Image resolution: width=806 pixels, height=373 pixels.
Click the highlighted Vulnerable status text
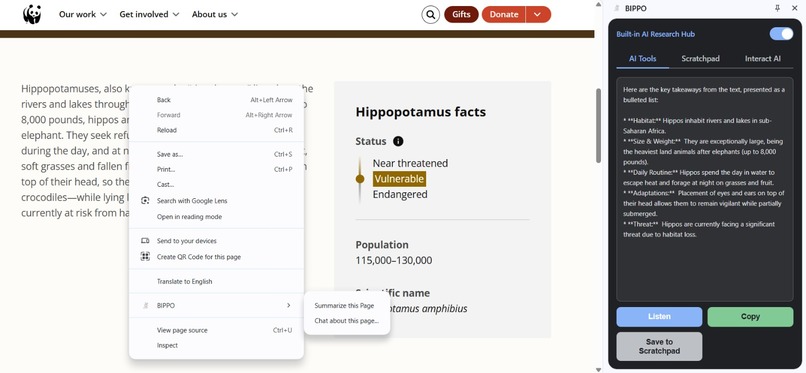tap(399, 179)
